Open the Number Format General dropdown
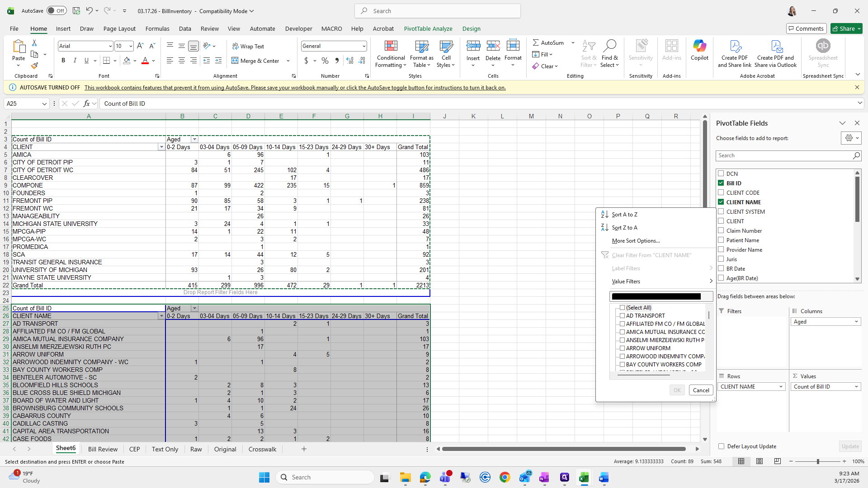The width and height of the screenshot is (868, 488). tap(363, 46)
